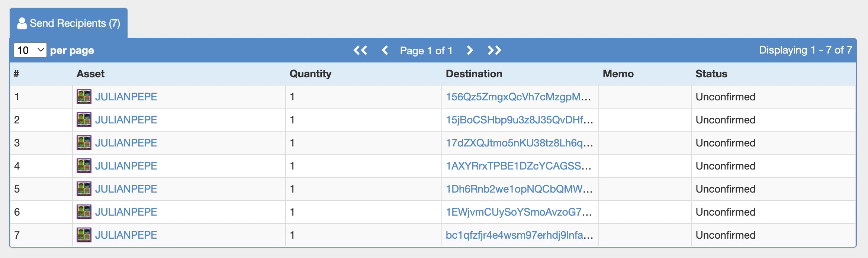The width and height of the screenshot is (868, 258).
Task: Open destination address bc1qfzfjr4e4wsm97erhdj9lnfa…
Action: pos(520,235)
